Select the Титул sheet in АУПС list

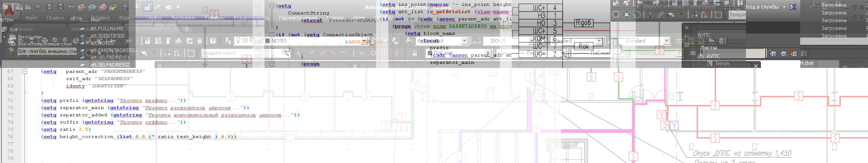click(x=722, y=63)
